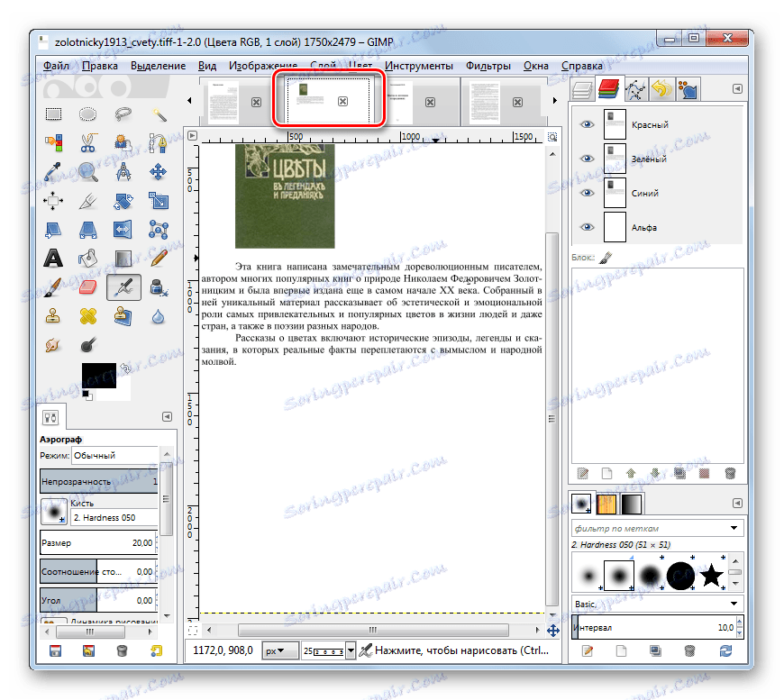Click the foreground black color swatch

tap(99, 376)
